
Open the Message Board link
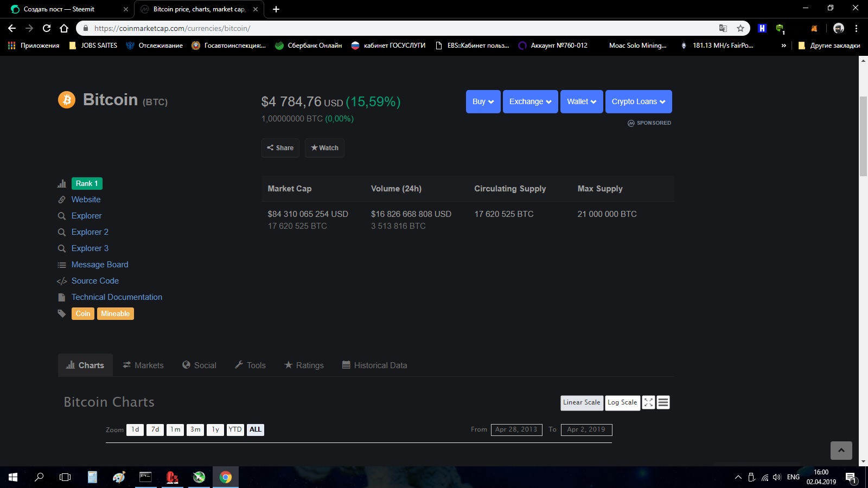[x=100, y=265]
